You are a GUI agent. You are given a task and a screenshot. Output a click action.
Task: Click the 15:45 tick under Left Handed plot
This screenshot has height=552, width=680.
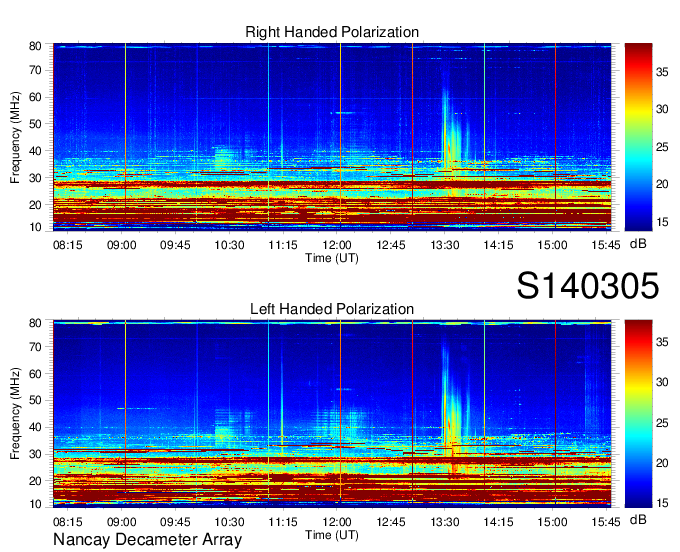point(606,522)
